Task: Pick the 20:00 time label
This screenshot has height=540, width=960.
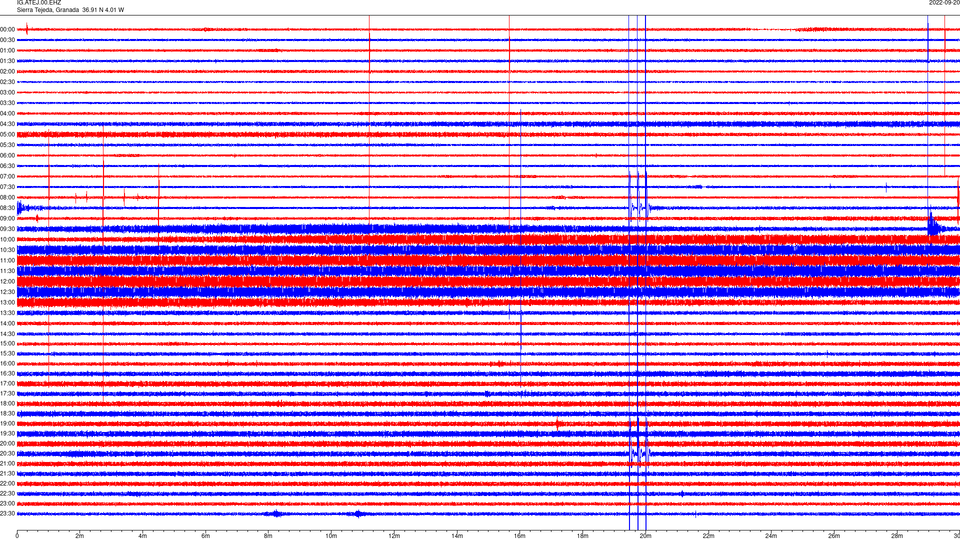Action: (x=7, y=443)
